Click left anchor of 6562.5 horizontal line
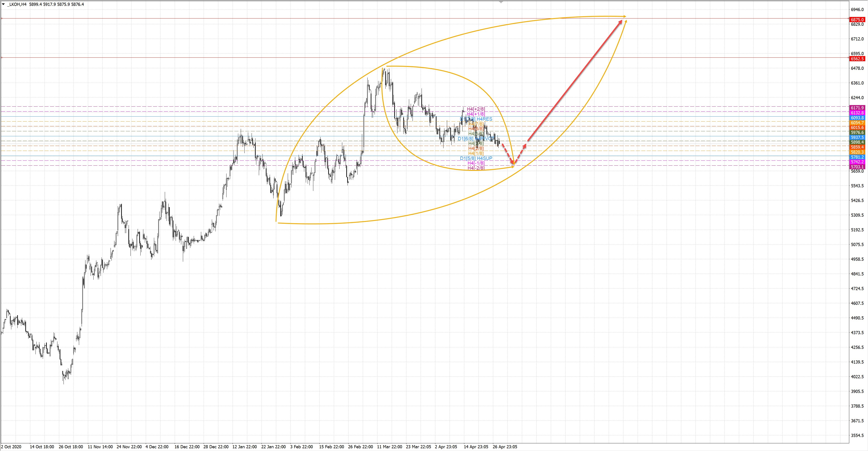Viewport: 868px width, 451px height. pos(2,58)
